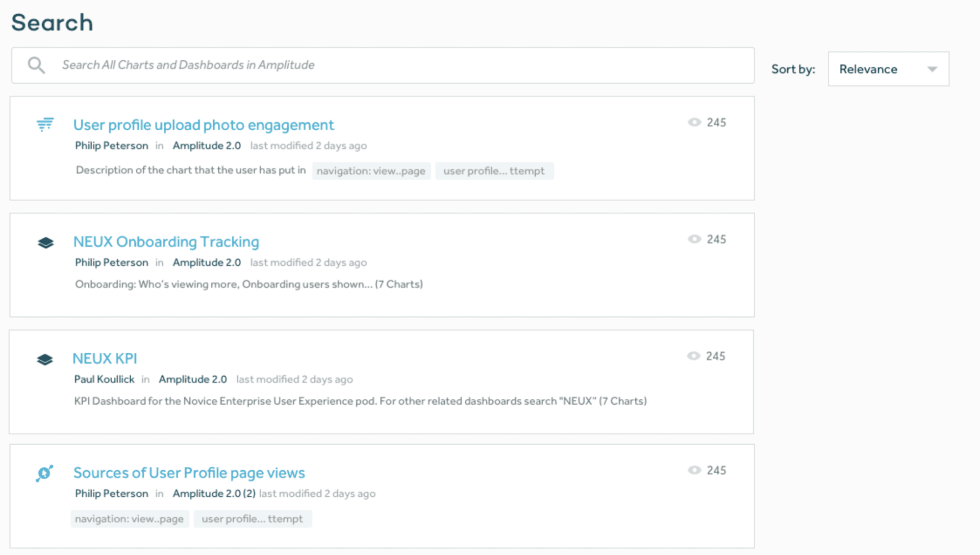Open the "NEUX KPI" dashboard
The height and width of the screenshot is (555, 980).
click(x=105, y=358)
